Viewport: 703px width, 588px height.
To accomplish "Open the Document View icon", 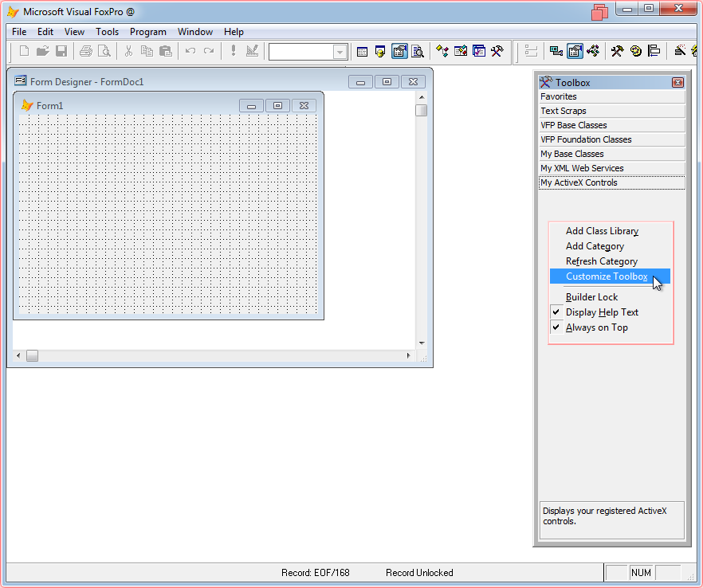I will [x=418, y=52].
